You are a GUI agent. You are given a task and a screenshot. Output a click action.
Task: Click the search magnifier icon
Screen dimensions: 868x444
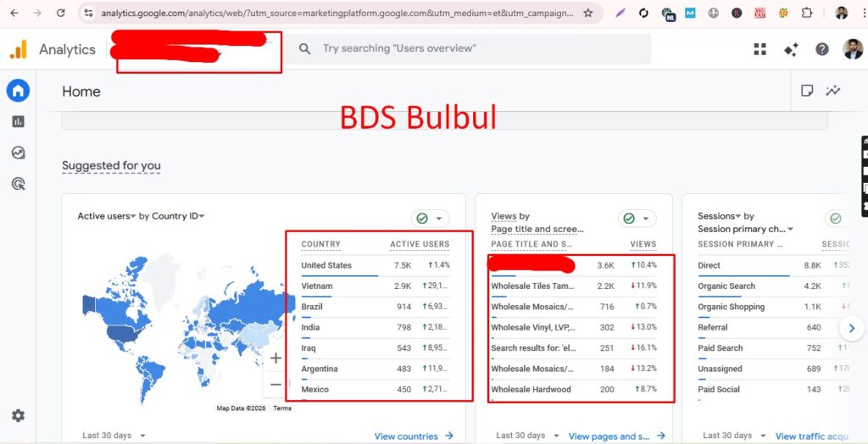pyautogui.click(x=304, y=48)
